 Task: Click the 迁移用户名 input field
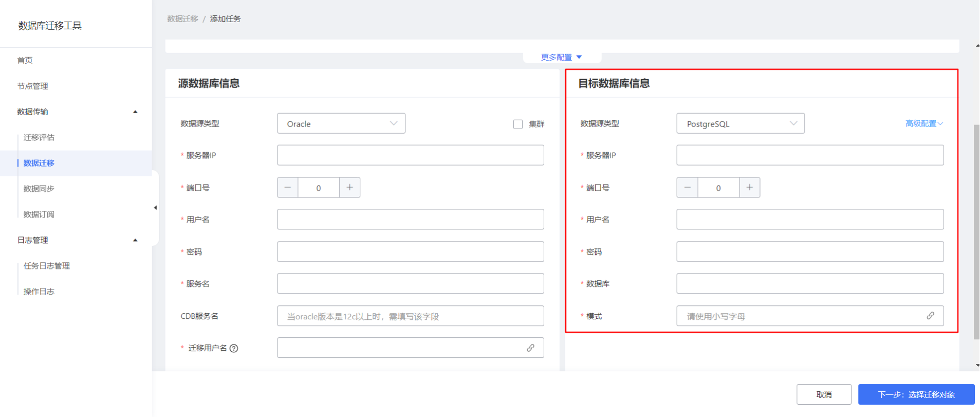[410, 348]
